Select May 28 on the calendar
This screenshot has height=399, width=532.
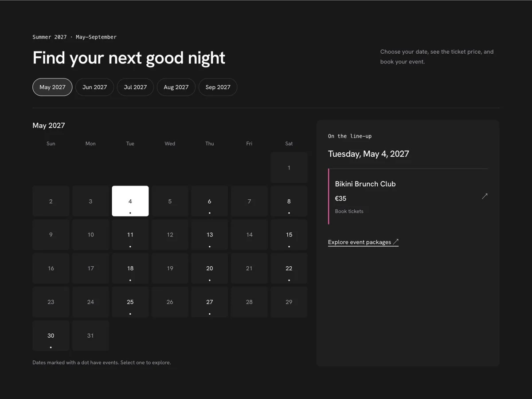pos(249,302)
